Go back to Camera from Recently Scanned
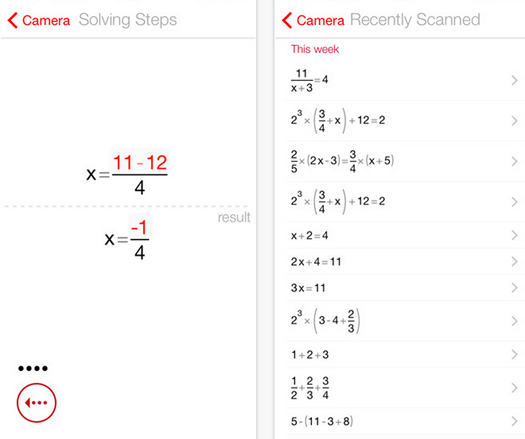This screenshot has width=525, height=439. click(313, 20)
